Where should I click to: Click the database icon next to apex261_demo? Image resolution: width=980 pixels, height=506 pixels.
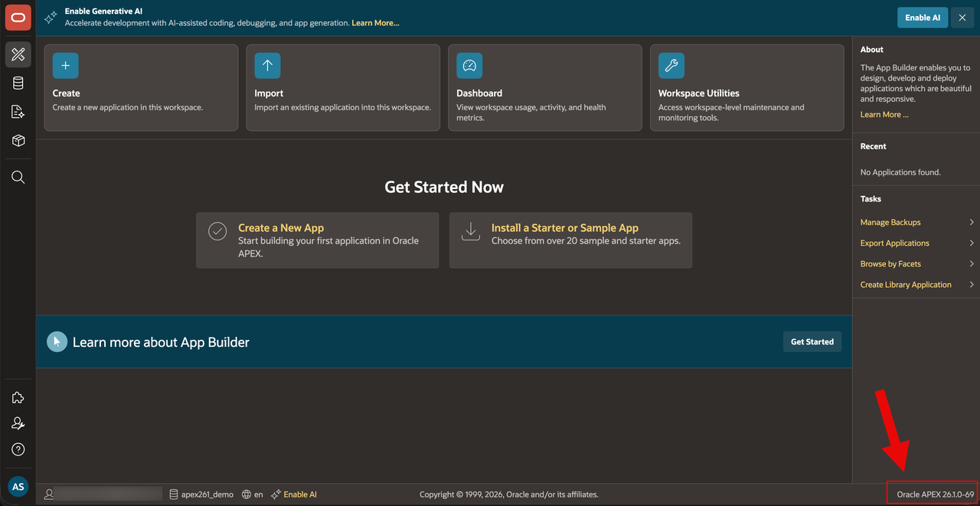click(x=174, y=495)
